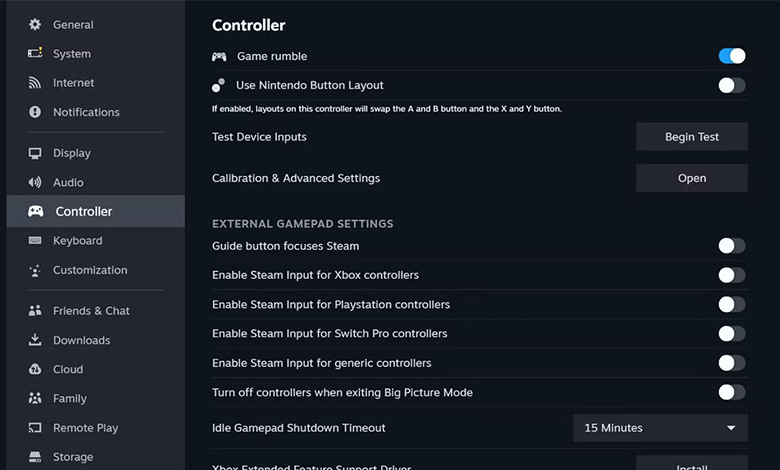Disable the Game rumble toggle
This screenshot has height=470, width=780.
coord(732,56)
